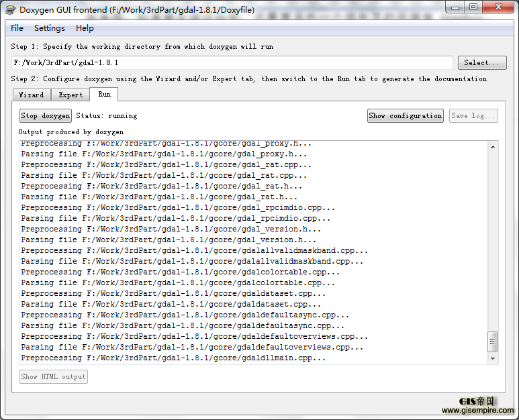
Task: Click log line 'Parsing file ...gdal_version.h'
Action: point(169,240)
